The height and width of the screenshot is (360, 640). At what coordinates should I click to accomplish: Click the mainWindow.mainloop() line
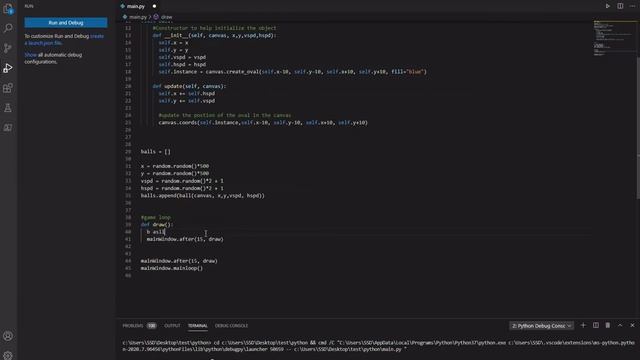[172, 268]
